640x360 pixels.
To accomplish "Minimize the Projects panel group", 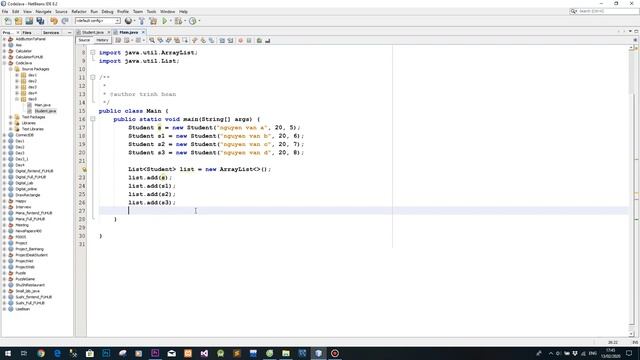I will [x=69, y=32].
